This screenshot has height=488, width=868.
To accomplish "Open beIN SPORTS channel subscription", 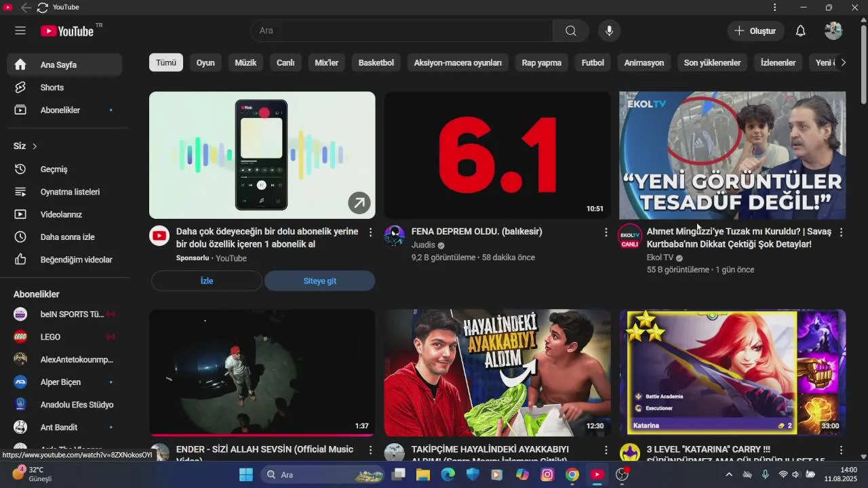I will [x=64, y=314].
